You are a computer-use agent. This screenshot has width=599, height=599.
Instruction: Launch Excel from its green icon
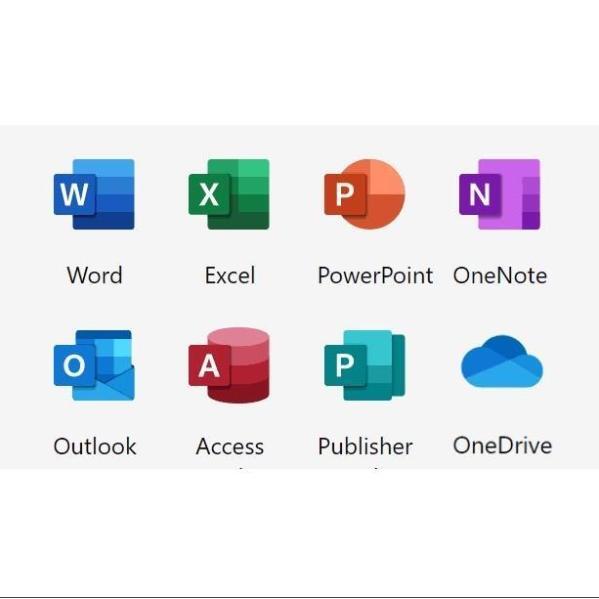tap(229, 194)
